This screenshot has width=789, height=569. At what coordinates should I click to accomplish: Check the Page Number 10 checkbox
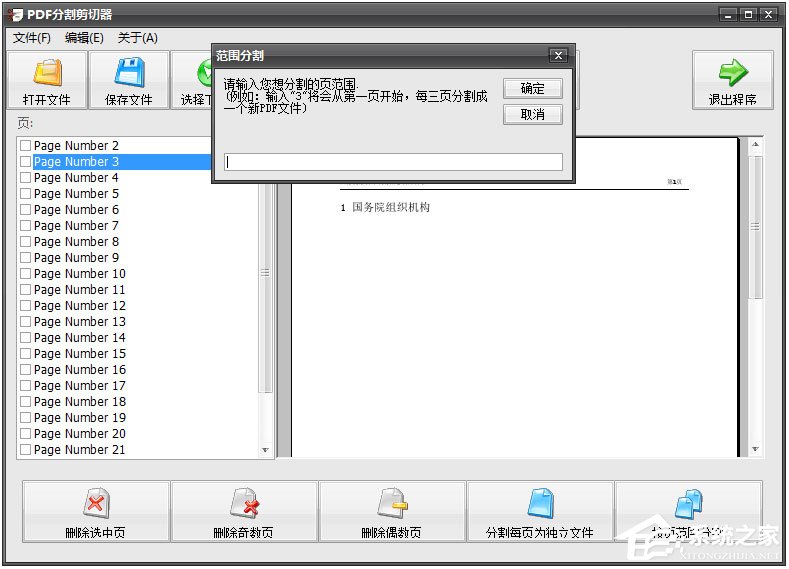click(x=26, y=274)
